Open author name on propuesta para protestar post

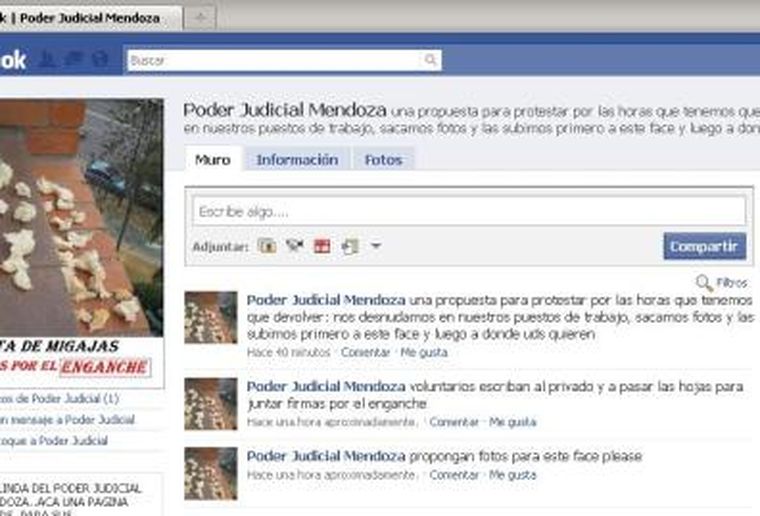pyautogui.click(x=326, y=300)
